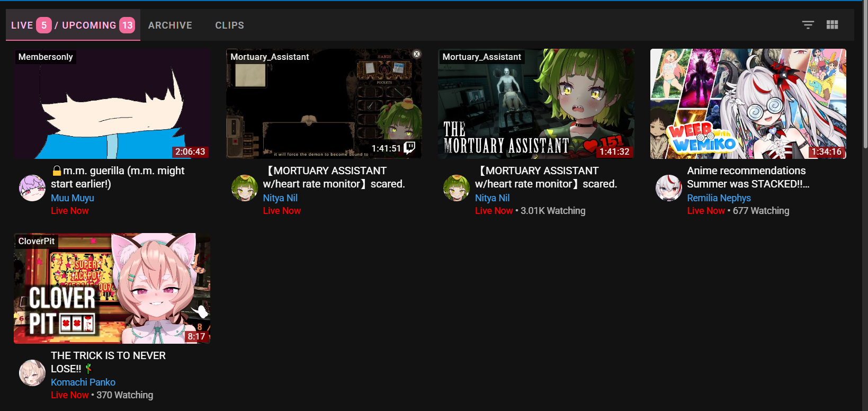This screenshot has height=411, width=868.
Task: Open the Mortuary Assistant thumbnail showing 1:41:32
Action: tap(536, 104)
